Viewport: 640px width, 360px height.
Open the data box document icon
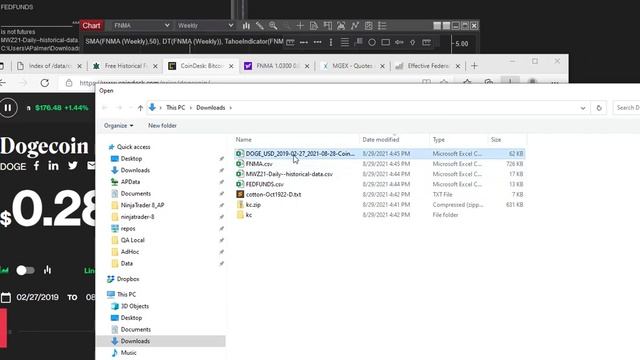(x=313, y=26)
